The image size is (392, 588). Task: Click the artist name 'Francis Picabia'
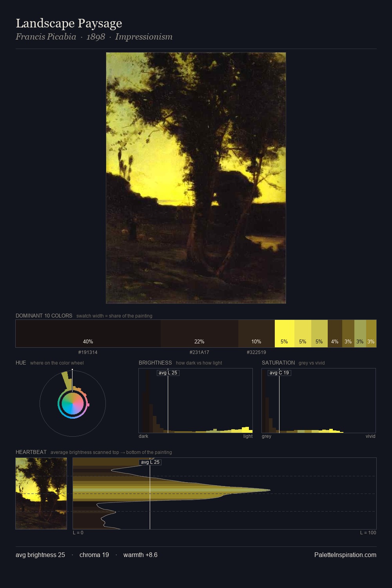[x=46, y=37]
